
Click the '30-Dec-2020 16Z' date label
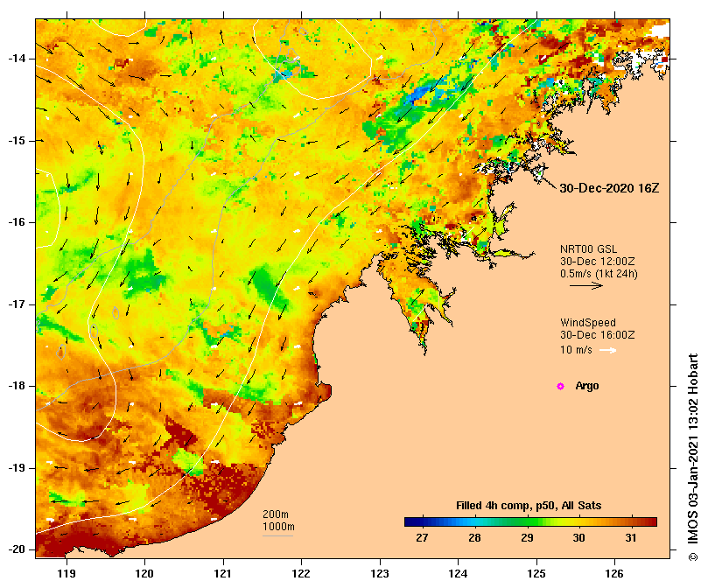click(609, 188)
